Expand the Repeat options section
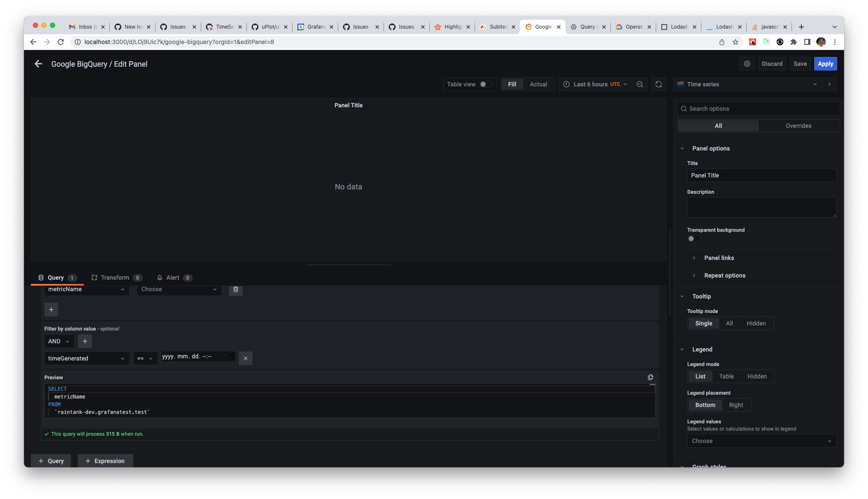Image resolution: width=868 pixels, height=499 pixels. (724, 275)
